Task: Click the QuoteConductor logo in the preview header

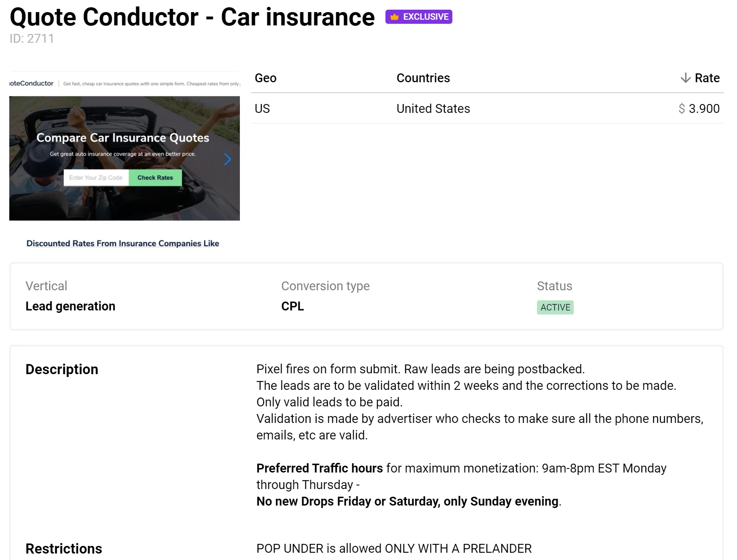Action: [31, 83]
